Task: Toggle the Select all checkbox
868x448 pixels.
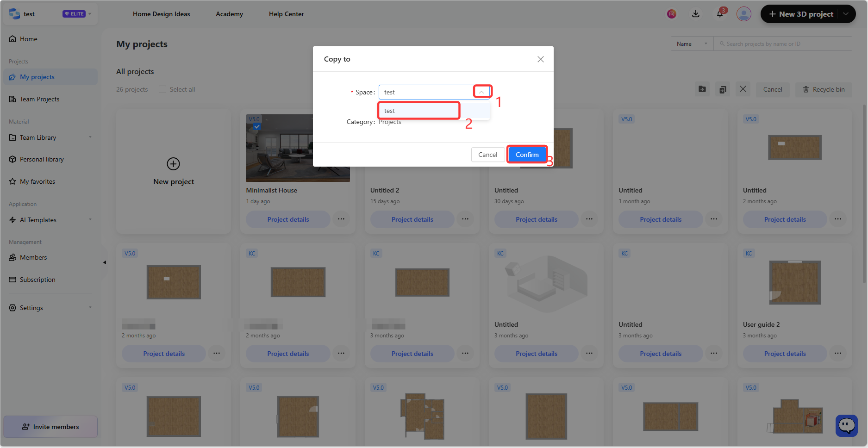Action: coord(162,89)
